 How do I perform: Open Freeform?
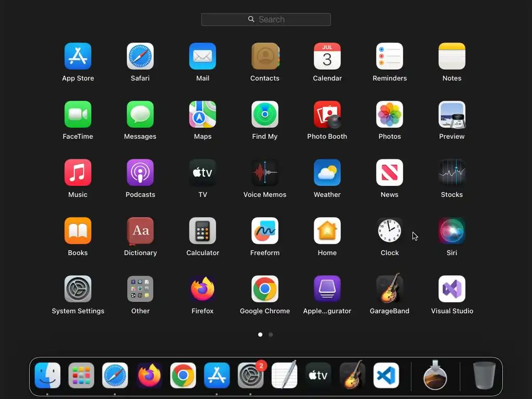tap(265, 231)
